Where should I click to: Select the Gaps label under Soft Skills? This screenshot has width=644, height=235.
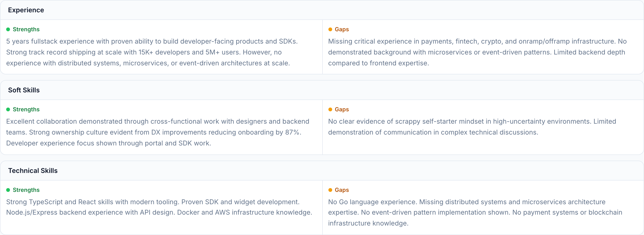(341, 109)
